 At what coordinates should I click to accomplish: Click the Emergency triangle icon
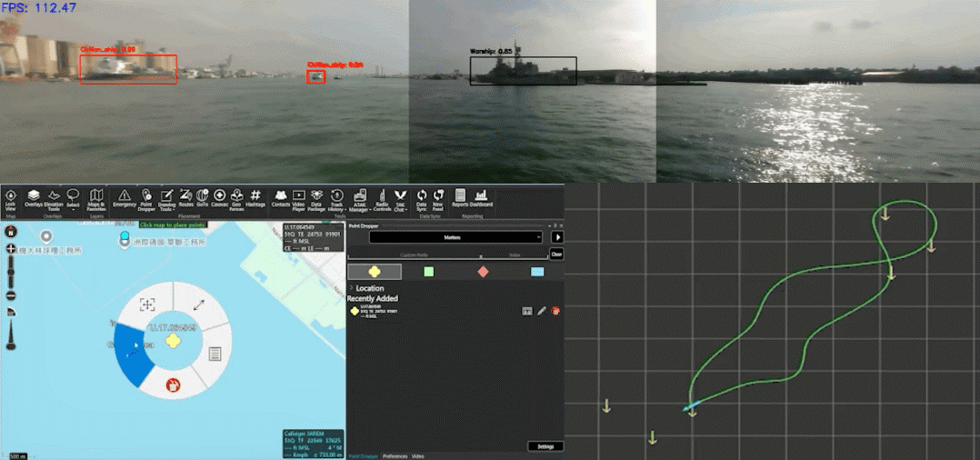tap(125, 197)
